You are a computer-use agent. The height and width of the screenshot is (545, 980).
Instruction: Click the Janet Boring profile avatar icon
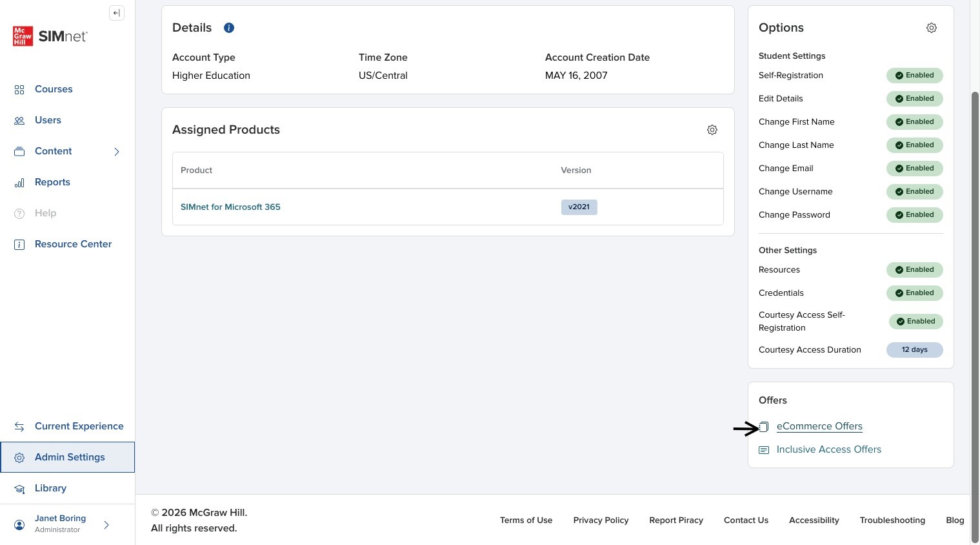point(19,525)
